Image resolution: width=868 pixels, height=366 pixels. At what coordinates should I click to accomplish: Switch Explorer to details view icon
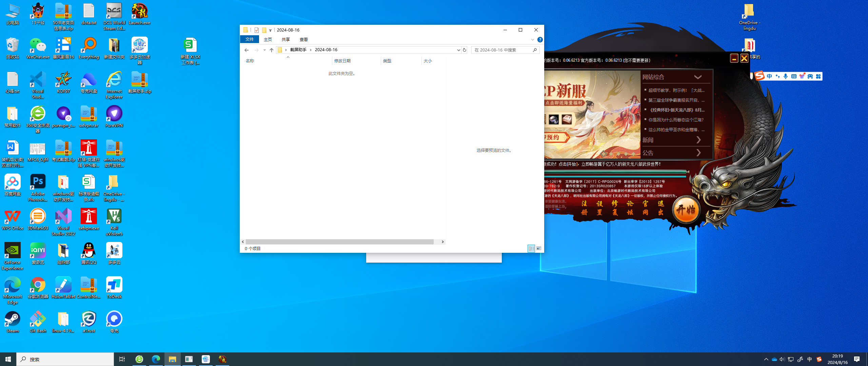pos(531,248)
